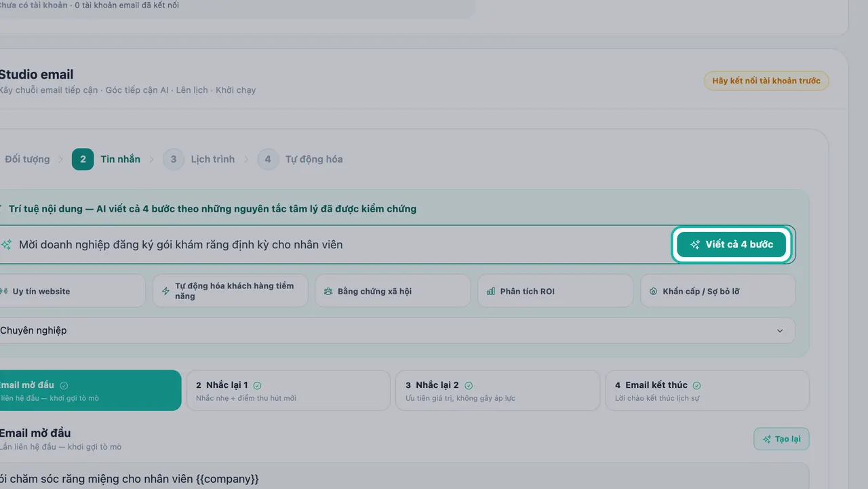Click the target icon on Khẩn cấp / Sợ bỏ lỡ
Screen dimensions: 868x489
click(654, 292)
